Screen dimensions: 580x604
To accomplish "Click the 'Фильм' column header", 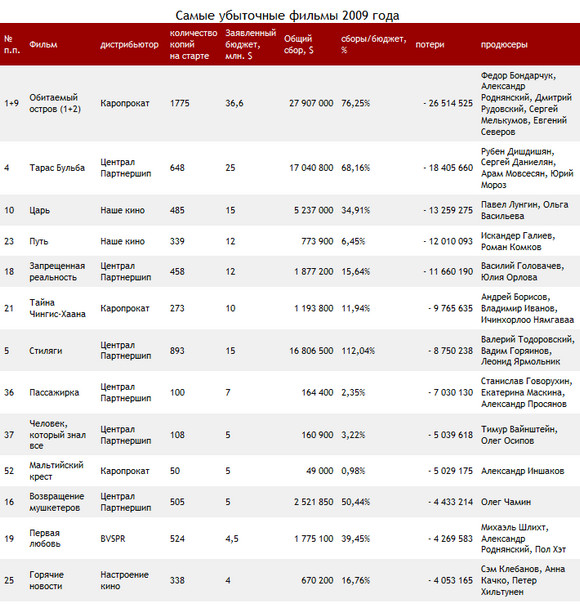I will (x=43, y=45).
